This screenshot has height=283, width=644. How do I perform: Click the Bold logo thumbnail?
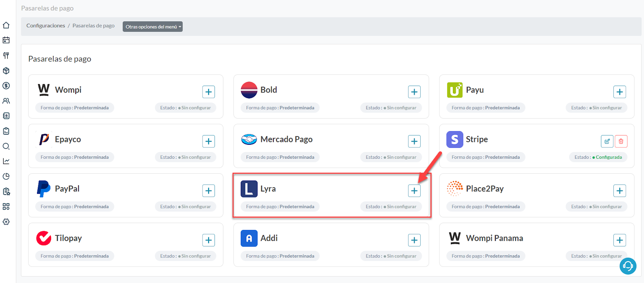pos(249,90)
